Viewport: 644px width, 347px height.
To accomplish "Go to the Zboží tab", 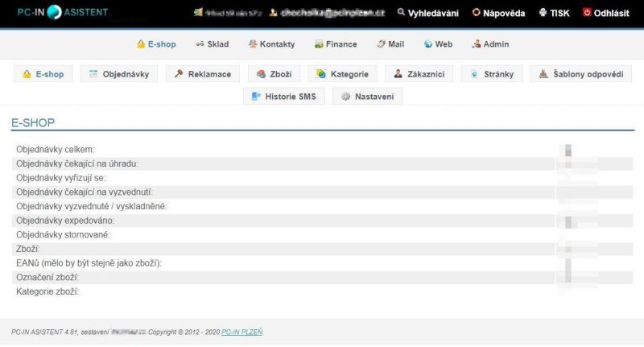I will tap(274, 74).
